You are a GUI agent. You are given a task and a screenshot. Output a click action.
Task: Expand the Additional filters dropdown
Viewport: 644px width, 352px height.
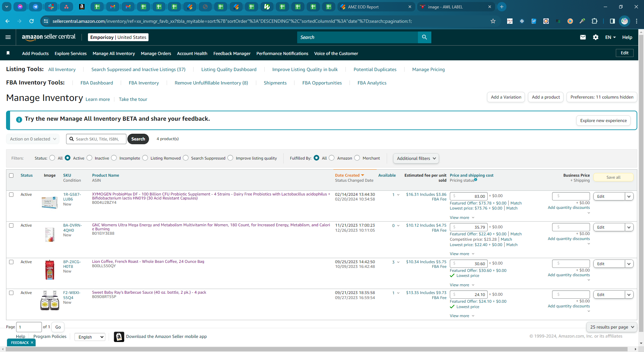point(416,158)
